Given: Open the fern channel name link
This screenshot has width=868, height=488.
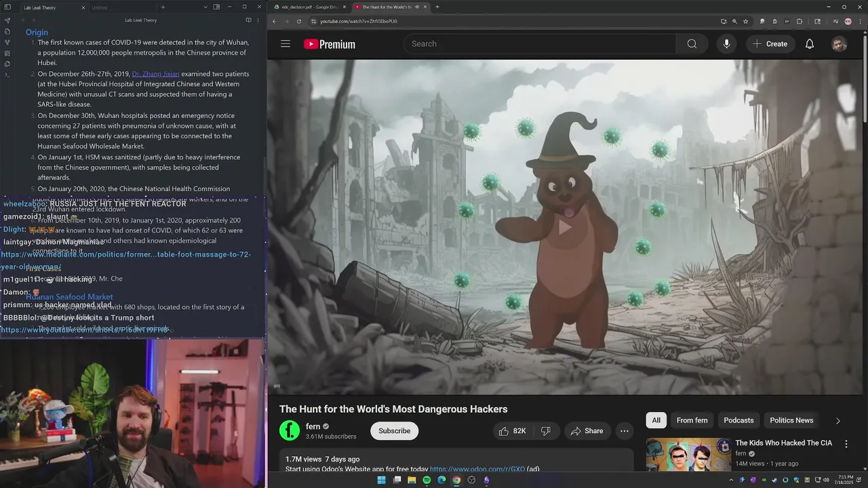Looking at the screenshot, I should (x=313, y=426).
